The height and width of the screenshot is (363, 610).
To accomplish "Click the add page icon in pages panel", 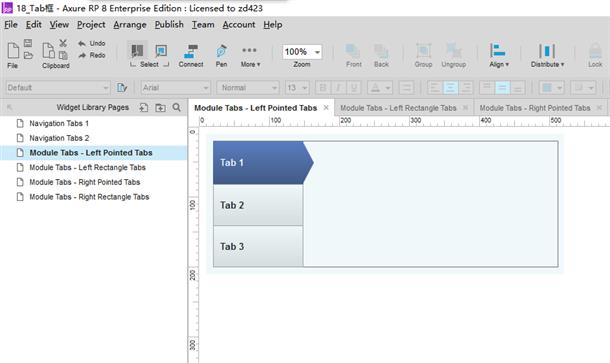I will (x=144, y=108).
